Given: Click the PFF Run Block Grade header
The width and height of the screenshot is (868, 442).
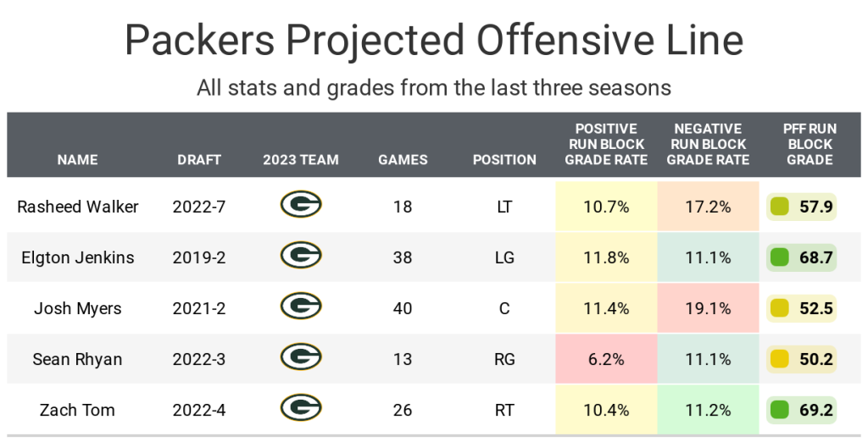Looking at the screenshot, I should (810, 145).
